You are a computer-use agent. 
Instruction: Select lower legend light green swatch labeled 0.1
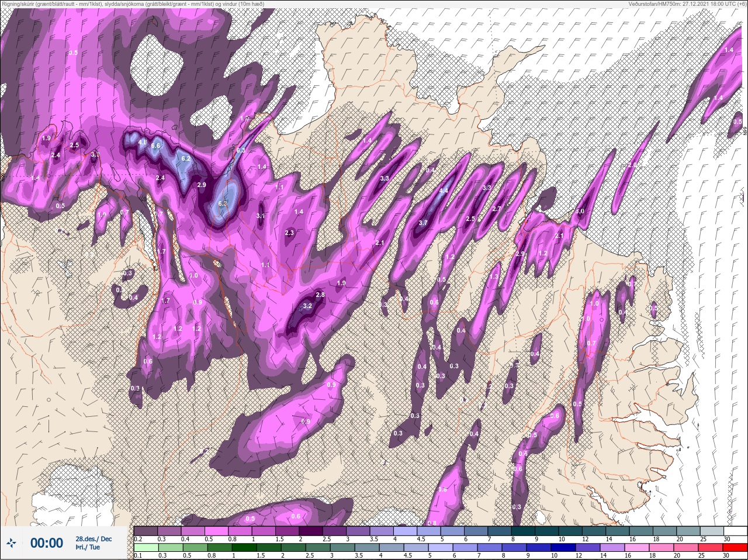pos(146,547)
